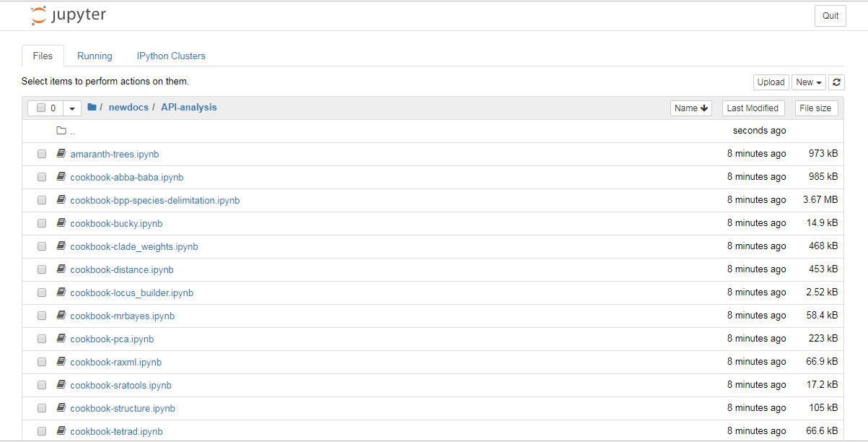This screenshot has height=442, width=868.
Task: Click notebook icon beside cookbook-pca.ipynb
Action: coord(61,339)
